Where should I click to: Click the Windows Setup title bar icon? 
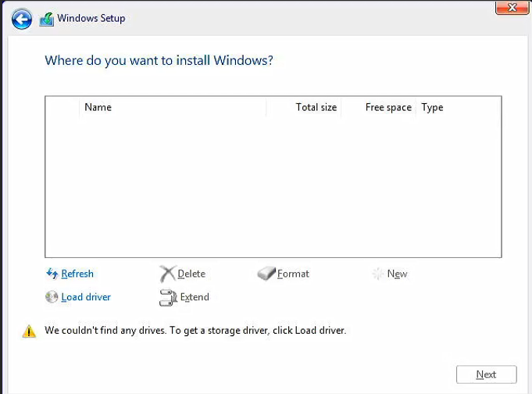47,20
